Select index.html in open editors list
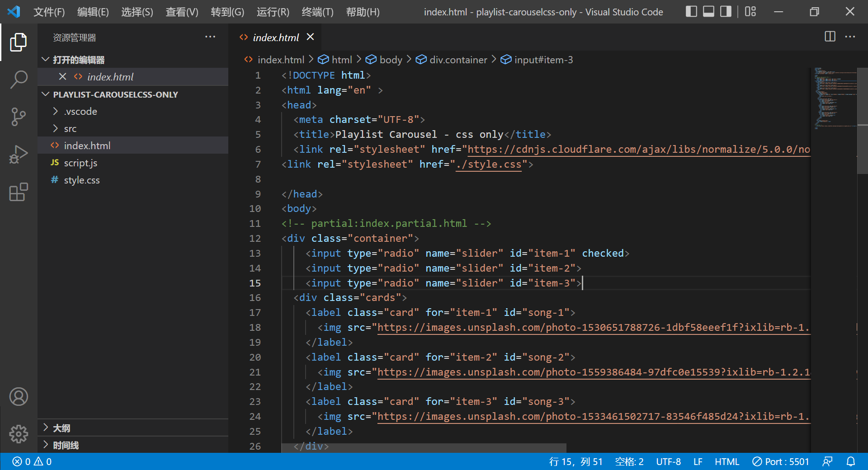868x470 pixels. (x=133, y=77)
